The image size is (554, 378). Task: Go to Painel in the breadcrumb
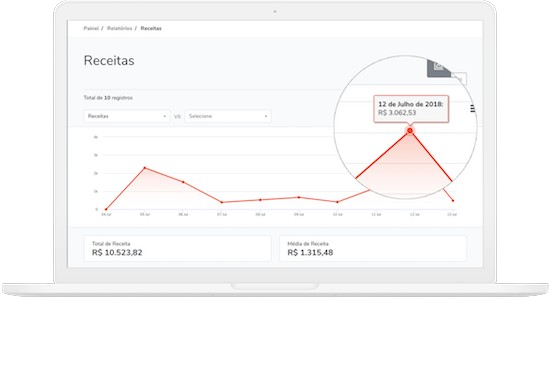coord(91,28)
